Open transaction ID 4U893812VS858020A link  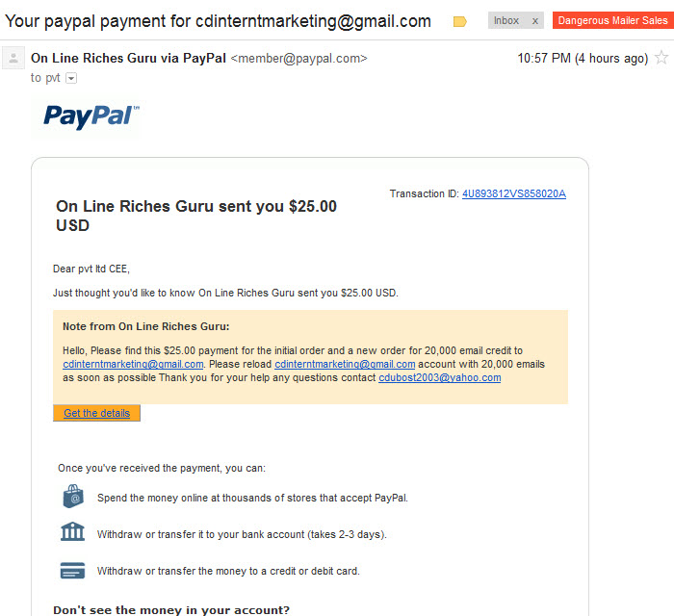point(513,193)
